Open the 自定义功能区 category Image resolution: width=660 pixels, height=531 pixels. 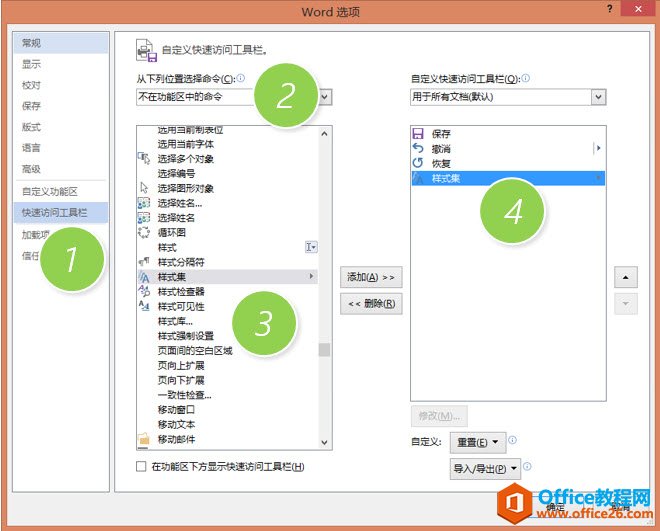pyautogui.click(x=61, y=192)
